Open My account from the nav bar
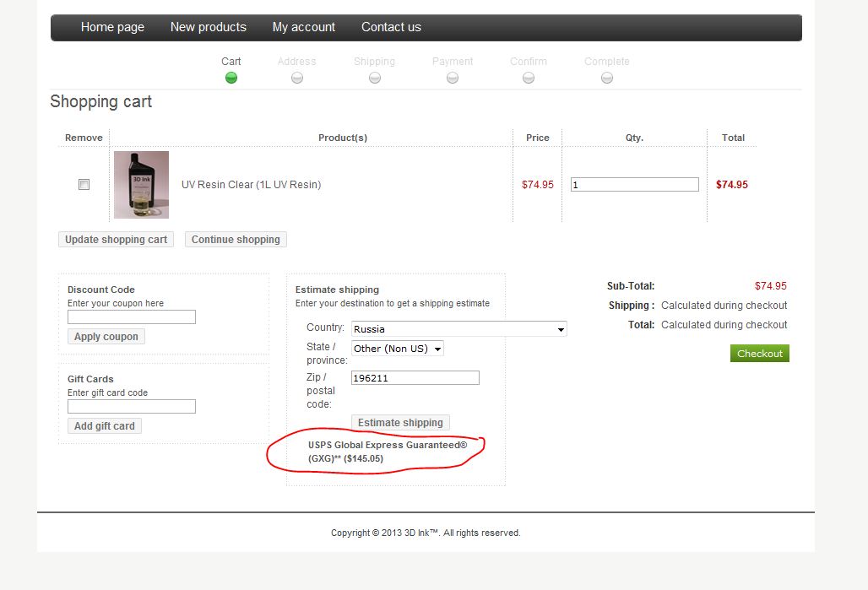868x590 pixels. click(x=304, y=27)
